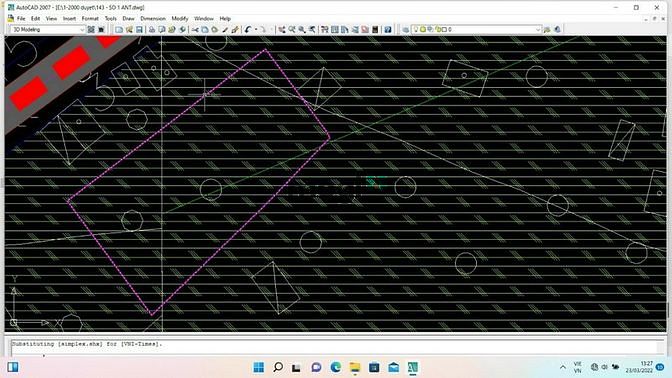Open Microsoft Edge from the taskbar
Viewport: 672px width, 378px height.
336,367
